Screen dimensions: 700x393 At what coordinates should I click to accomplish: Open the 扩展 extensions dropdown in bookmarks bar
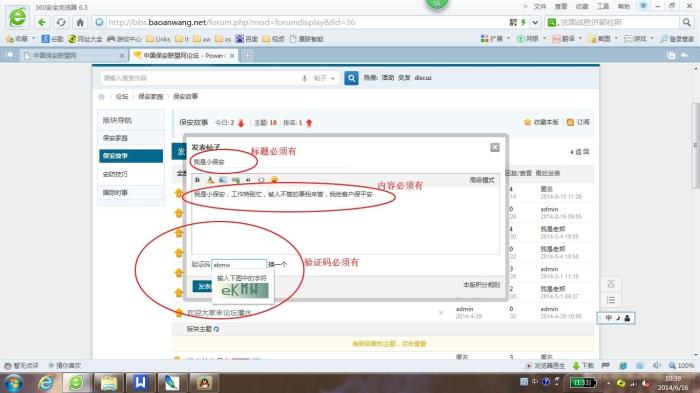click(x=496, y=39)
